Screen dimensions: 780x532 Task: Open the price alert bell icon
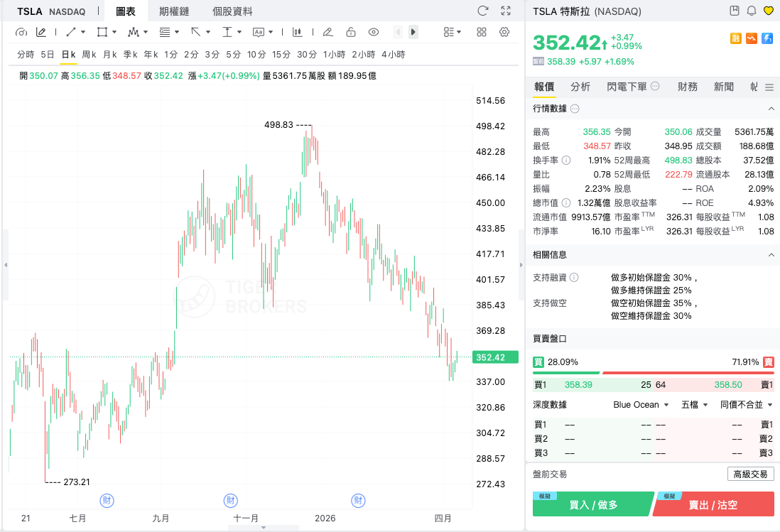(x=752, y=11)
